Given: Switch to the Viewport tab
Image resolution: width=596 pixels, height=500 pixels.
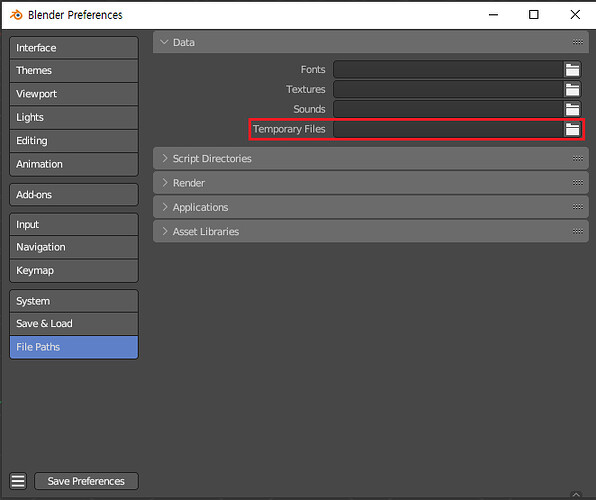Looking at the screenshot, I should point(74,94).
